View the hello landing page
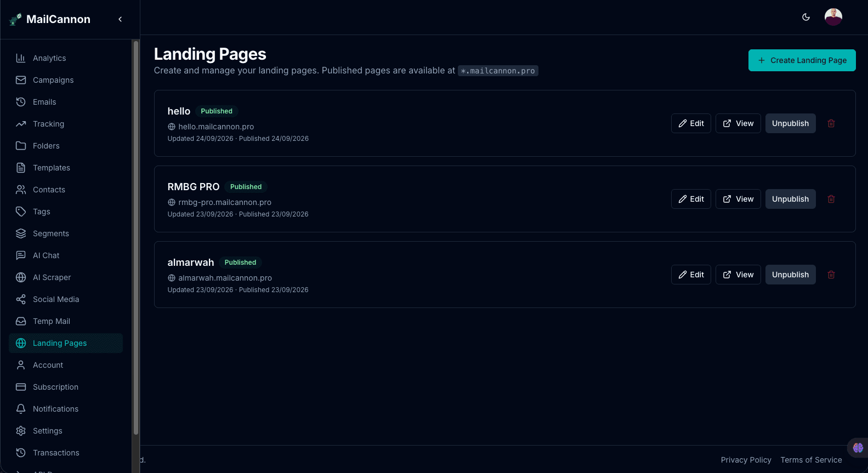The height and width of the screenshot is (473, 868). (738, 123)
